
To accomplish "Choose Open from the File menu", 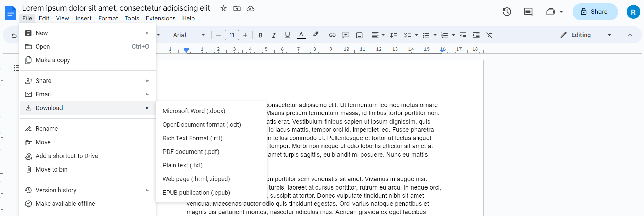I will click(88, 47).
